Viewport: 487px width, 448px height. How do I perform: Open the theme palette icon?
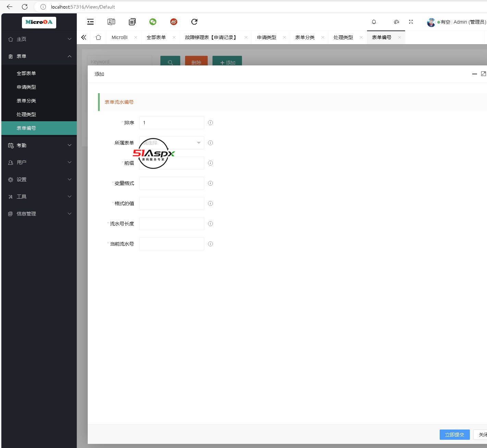point(397,22)
